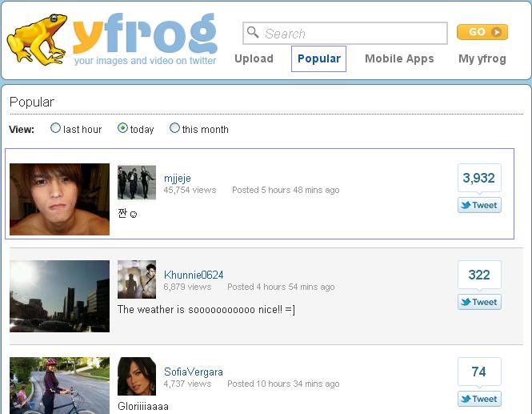Switch to the Popular tab

click(318, 58)
